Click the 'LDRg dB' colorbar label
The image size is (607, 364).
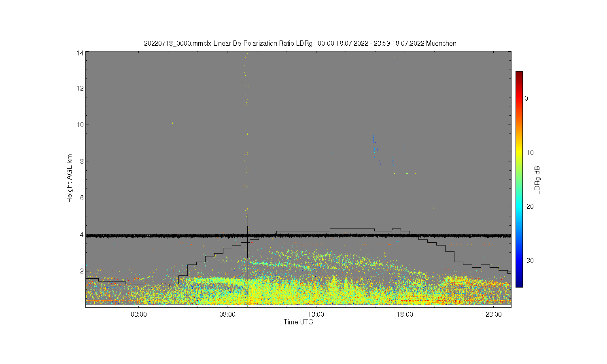point(537,180)
